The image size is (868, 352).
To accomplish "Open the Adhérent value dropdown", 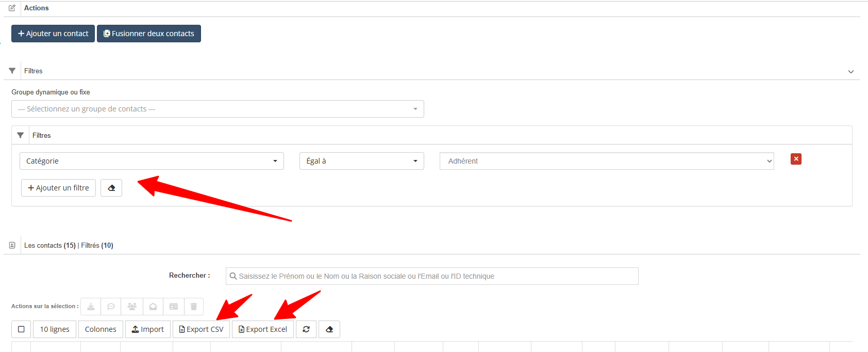I will (606, 161).
